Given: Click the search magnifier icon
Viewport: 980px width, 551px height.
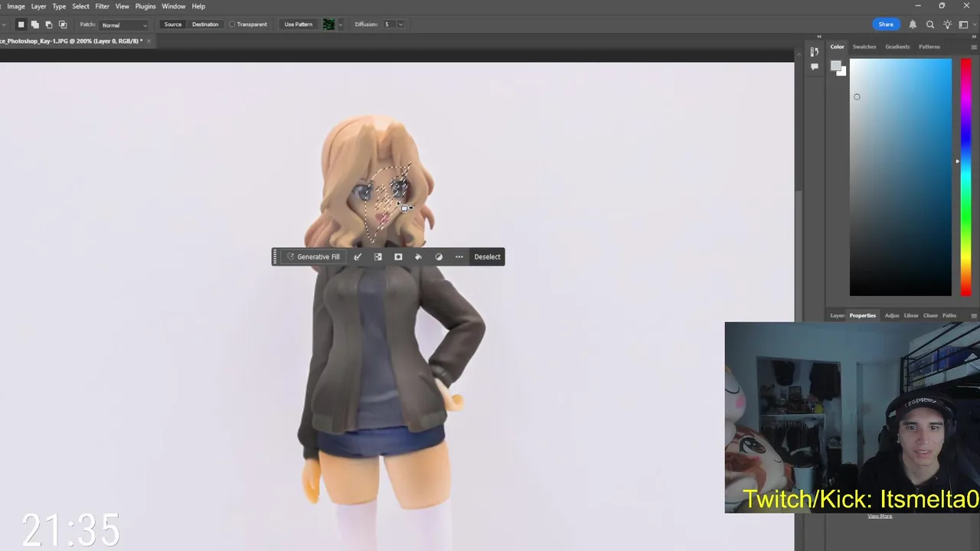Looking at the screenshot, I should click(930, 24).
